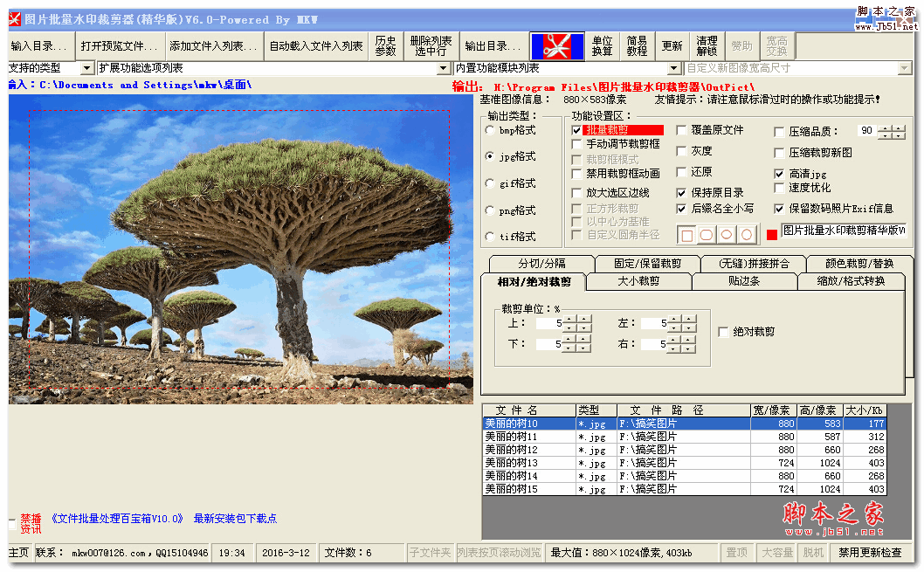Viewport: 924px width, 572px height.
Task: Click the 更新 update icon
Action: click(671, 46)
